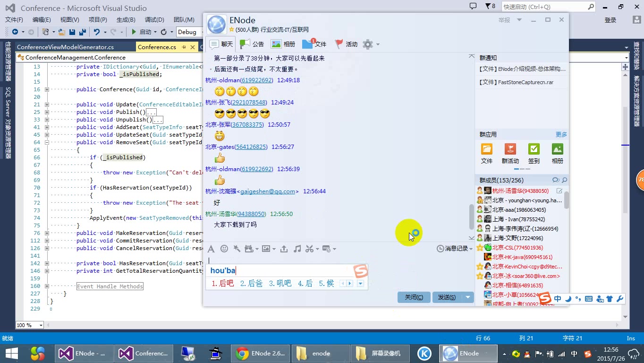This screenshot has width=644, height=363.
Task: Click the feedback speech bubble in Visual Studio
Action: (x=473, y=6)
